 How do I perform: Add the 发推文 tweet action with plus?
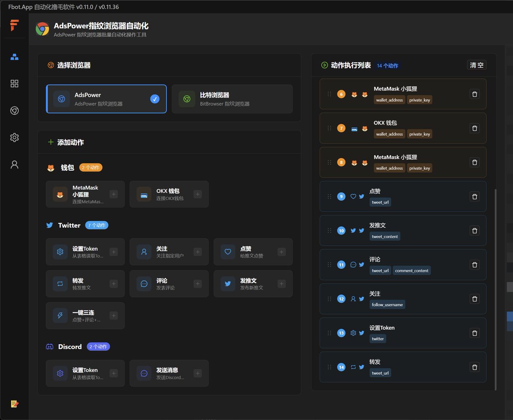(x=282, y=284)
